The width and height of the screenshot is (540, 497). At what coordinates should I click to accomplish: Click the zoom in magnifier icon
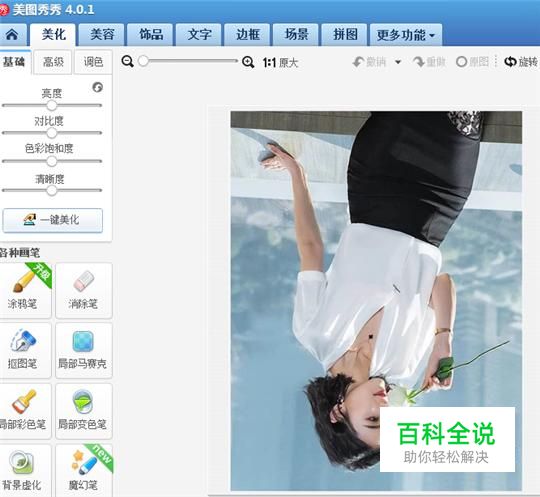(248, 62)
